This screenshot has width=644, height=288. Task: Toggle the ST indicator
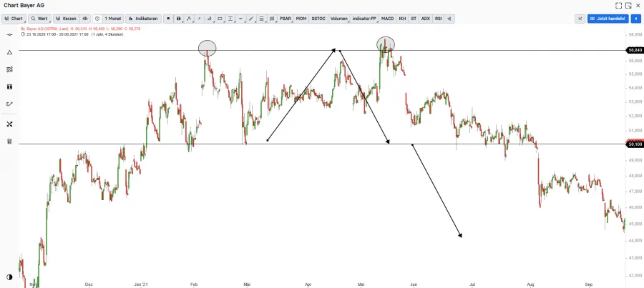pos(414,19)
